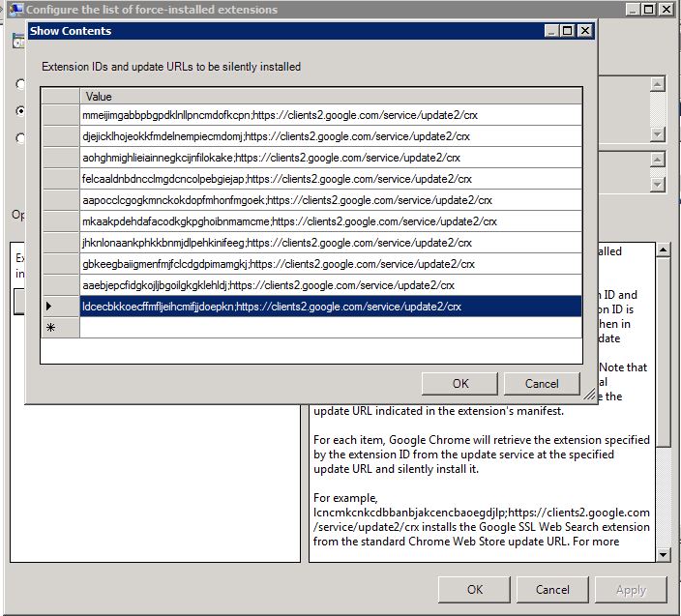Maximize the Show Contents dialog

tap(567, 31)
